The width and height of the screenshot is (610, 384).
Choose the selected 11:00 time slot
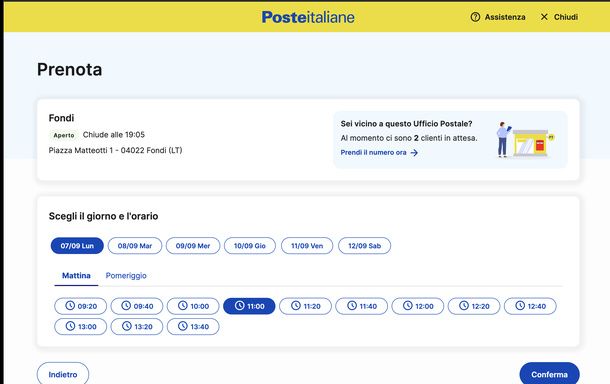(249, 306)
